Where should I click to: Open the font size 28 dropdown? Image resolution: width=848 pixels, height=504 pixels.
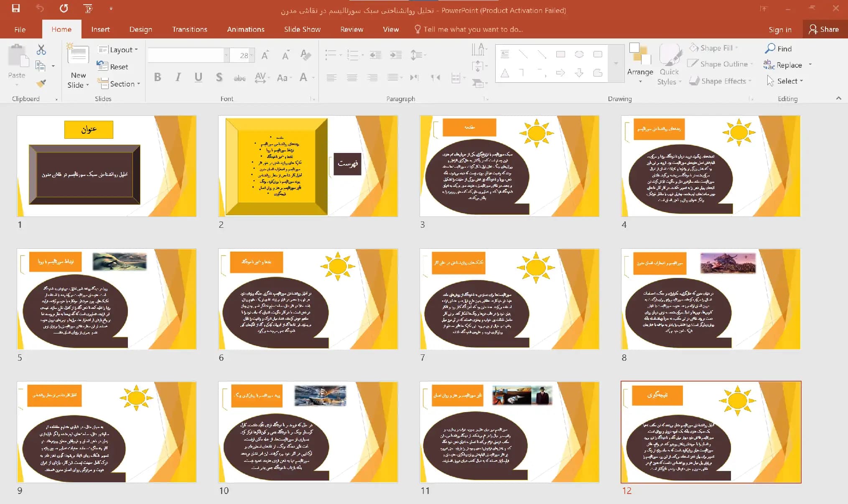(252, 55)
